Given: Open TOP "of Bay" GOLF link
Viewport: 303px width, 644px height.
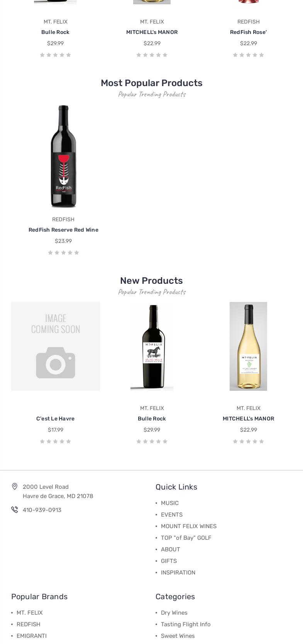Looking at the screenshot, I should pos(186,538).
